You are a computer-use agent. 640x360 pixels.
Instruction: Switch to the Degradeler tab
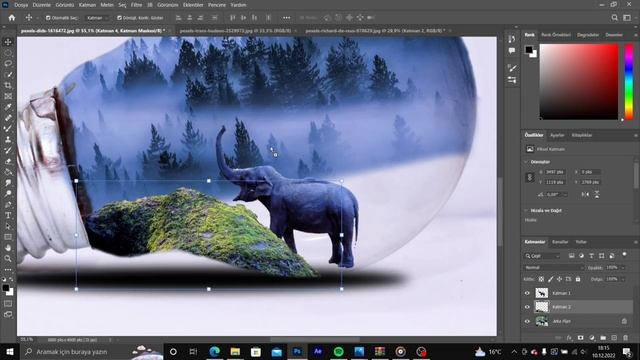[588, 35]
